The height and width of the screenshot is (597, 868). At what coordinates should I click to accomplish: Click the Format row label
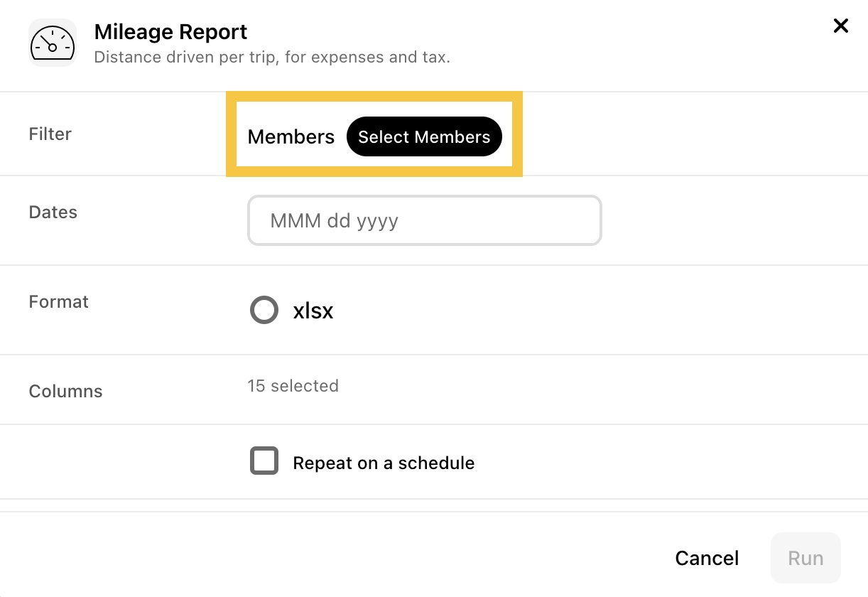coord(59,301)
